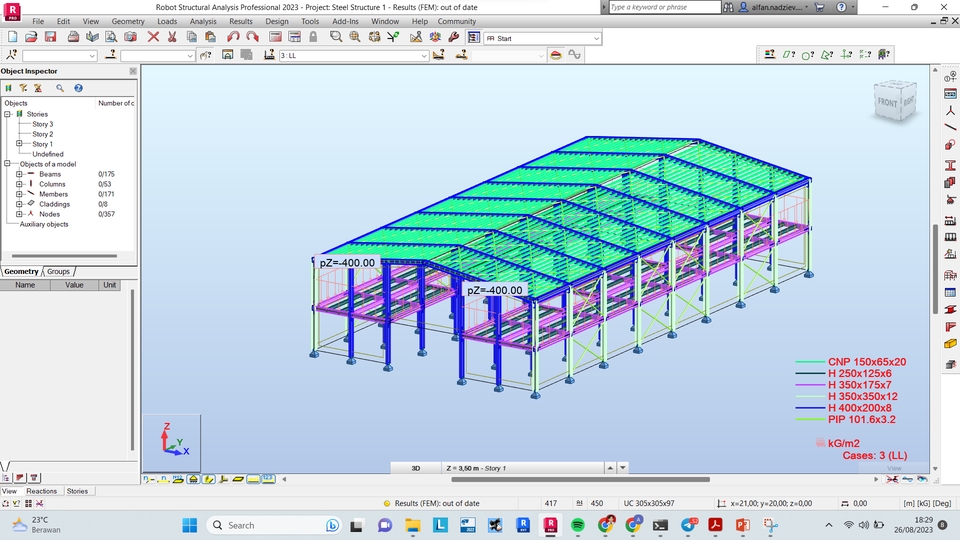
Task: Open Print preview with the magnifier page icon
Action: 111,37
